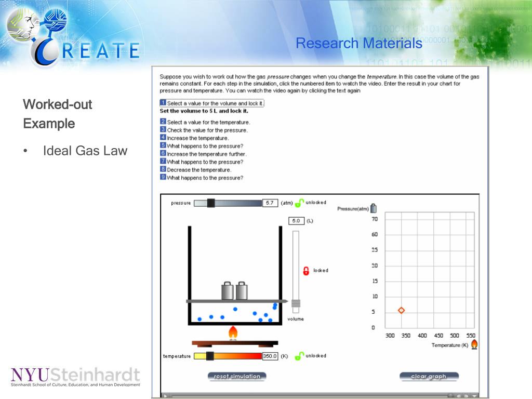Click step 2 'Select a value for the temperature'
Screen dimensions: 532x399
pyautogui.click(x=205, y=122)
